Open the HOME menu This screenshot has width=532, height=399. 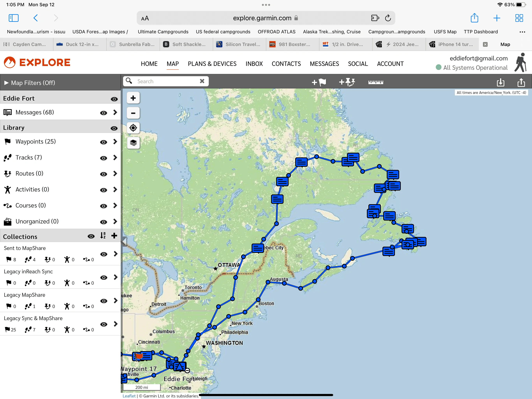[149, 64]
